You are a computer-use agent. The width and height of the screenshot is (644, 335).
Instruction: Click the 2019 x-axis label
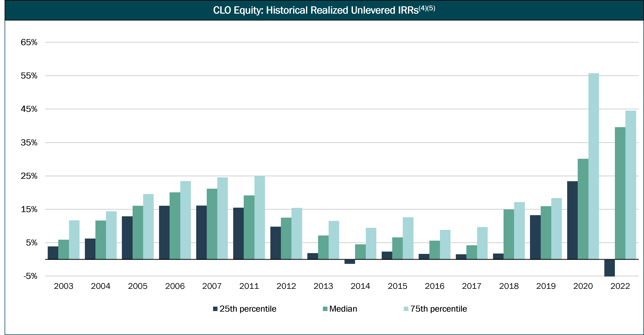(546, 286)
